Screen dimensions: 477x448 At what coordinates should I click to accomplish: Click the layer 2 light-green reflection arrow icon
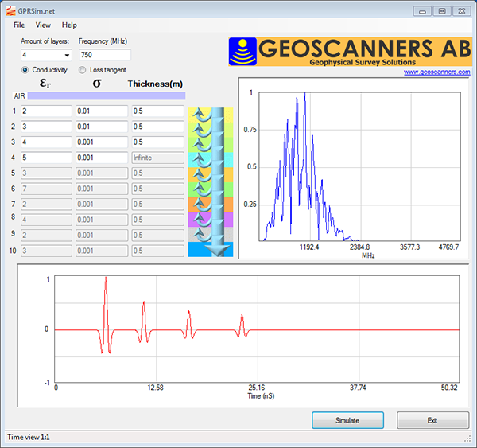[x=202, y=131]
